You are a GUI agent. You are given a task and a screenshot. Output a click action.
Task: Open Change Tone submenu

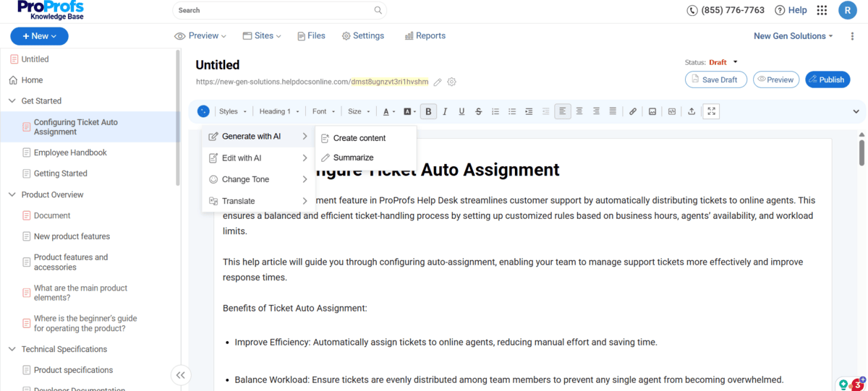(x=258, y=179)
